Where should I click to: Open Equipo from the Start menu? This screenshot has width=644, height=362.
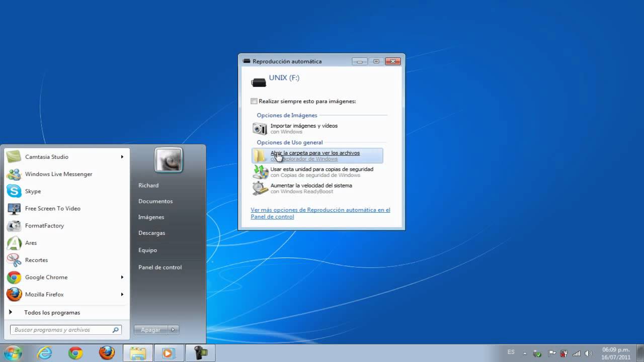tap(148, 250)
